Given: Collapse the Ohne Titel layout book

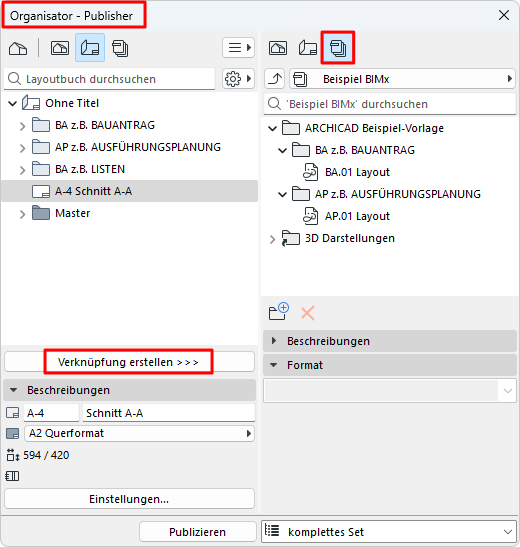Looking at the screenshot, I should (x=13, y=103).
